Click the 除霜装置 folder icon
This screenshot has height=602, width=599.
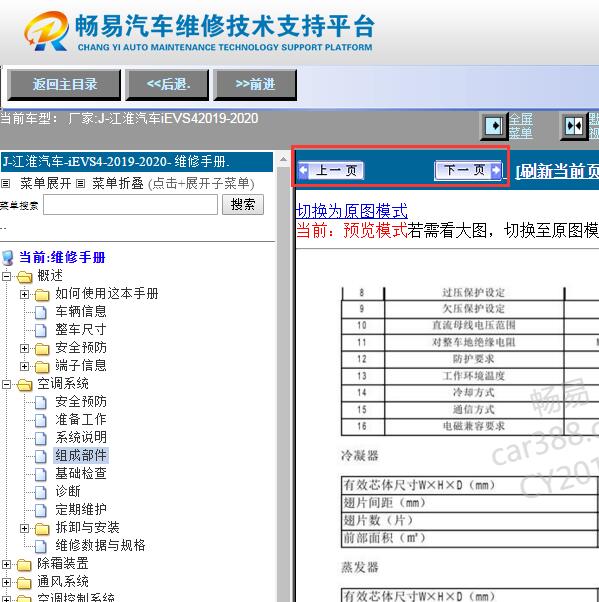click(x=25, y=565)
